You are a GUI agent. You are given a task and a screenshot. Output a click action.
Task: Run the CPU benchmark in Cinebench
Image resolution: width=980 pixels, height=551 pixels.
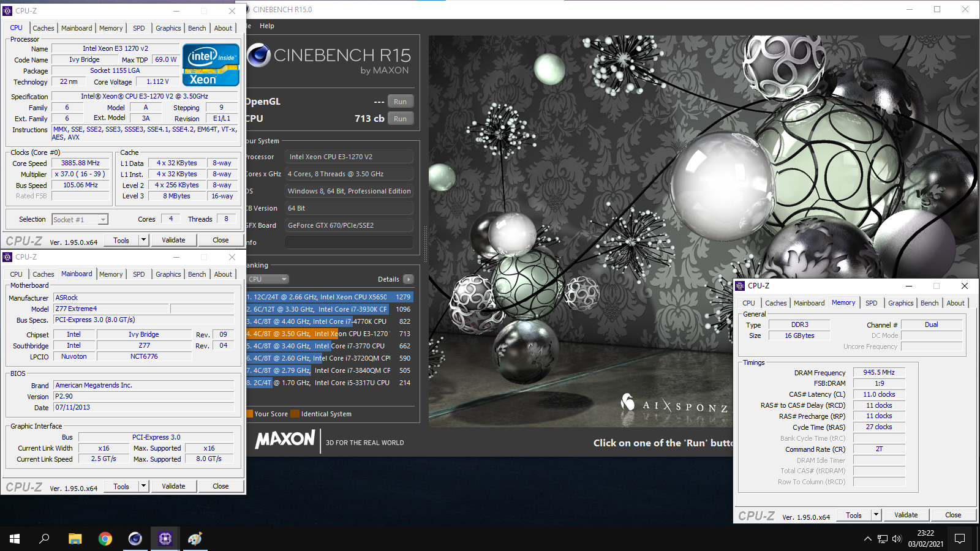click(x=401, y=119)
